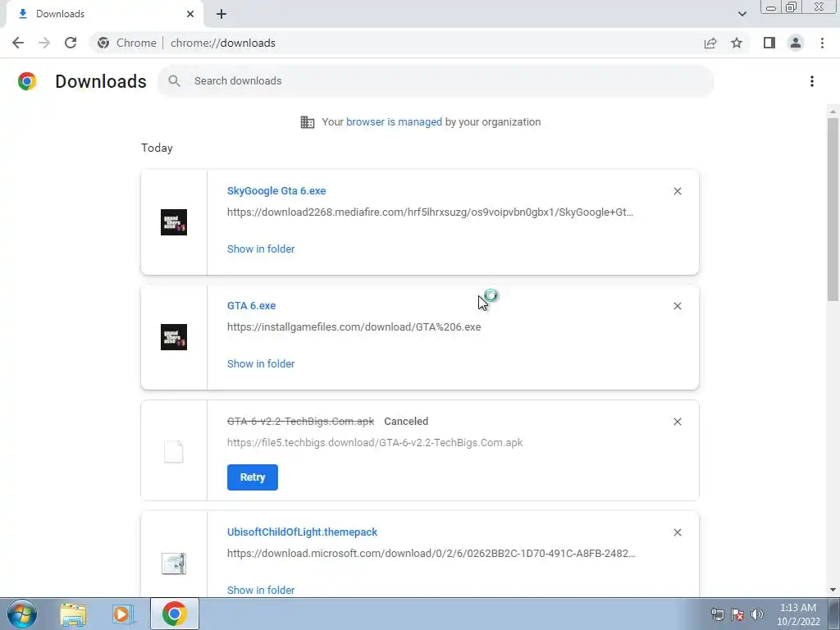Focus the Search downloads field
Image resolution: width=840 pixels, height=630 pixels.
click(436, 81)
